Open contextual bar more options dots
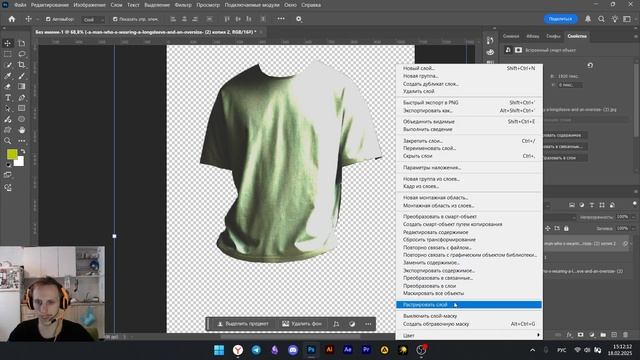This screenshot has width=640, height=360. coord(368,324)
